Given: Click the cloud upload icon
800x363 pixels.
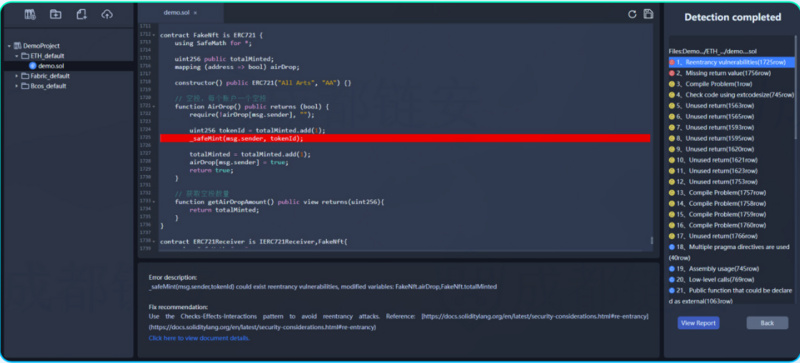Looking at the screenshot, I should (107, 14).
